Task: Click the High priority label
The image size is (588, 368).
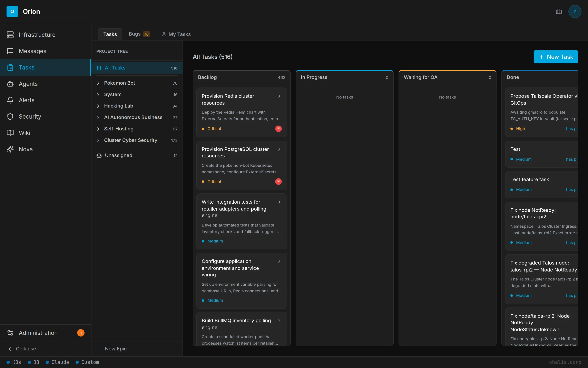Action: (x=520, y=129)
